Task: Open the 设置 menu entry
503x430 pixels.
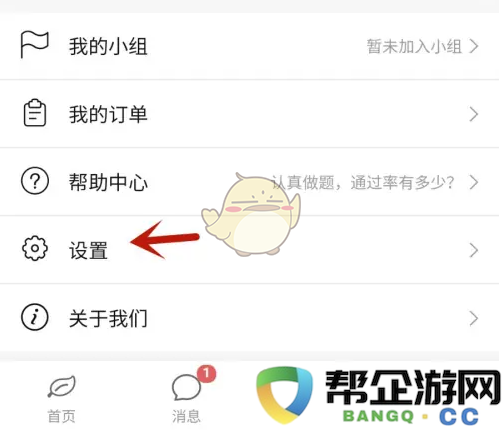Action: click(x=250, y=250)
